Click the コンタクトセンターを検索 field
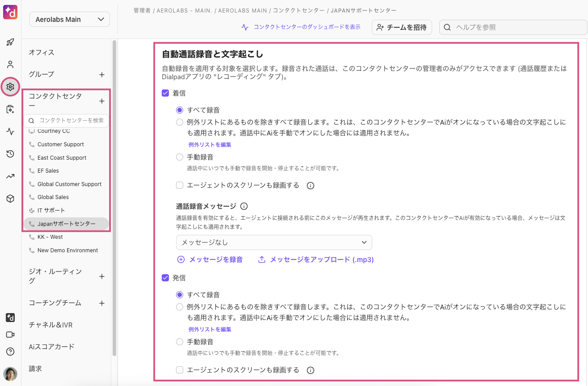 66,121
